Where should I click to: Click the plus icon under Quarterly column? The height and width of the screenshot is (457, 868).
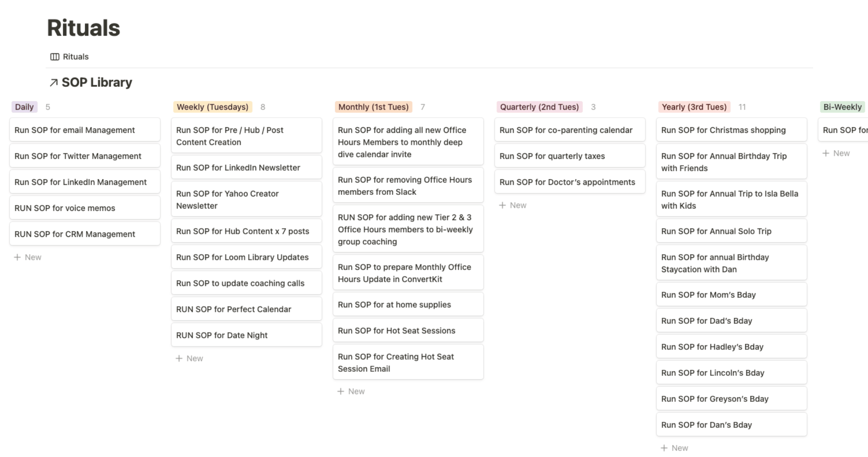[x=503, y=205]
